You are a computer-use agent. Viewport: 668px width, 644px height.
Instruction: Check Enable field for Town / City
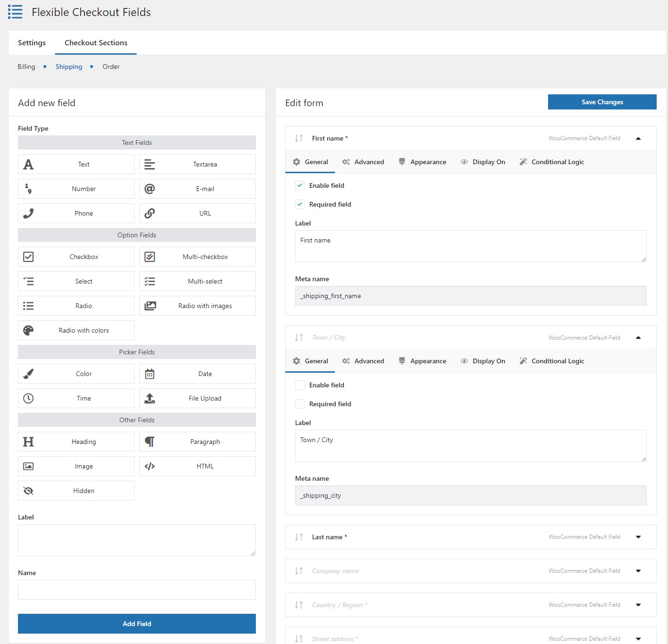[300, 385]
